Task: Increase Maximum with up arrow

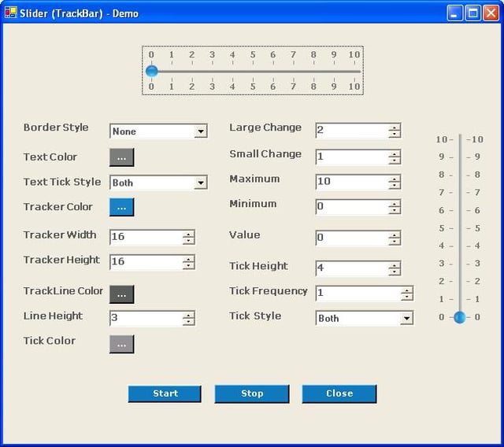Action: pos(395,179)
